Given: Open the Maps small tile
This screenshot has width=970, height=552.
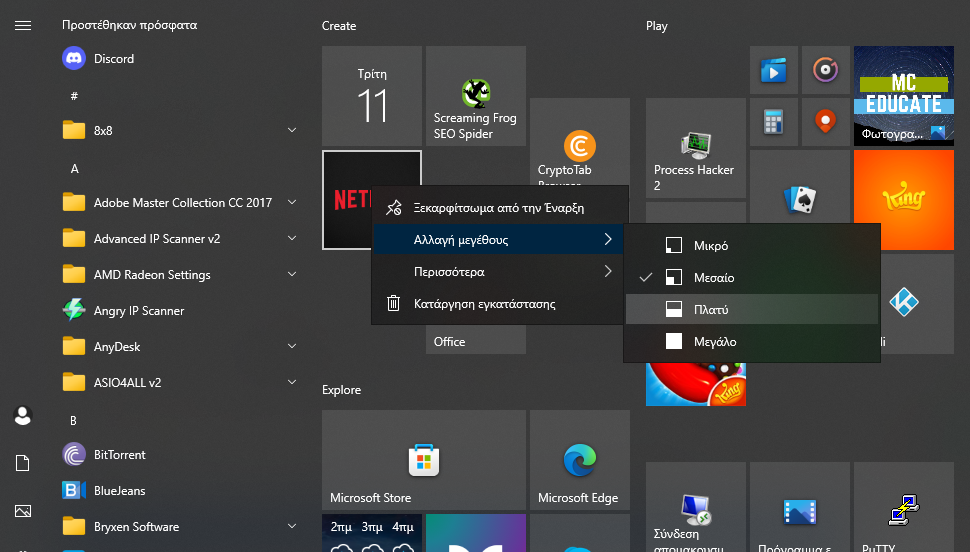Looking at the screenshot, I should (x=824, y=122).
